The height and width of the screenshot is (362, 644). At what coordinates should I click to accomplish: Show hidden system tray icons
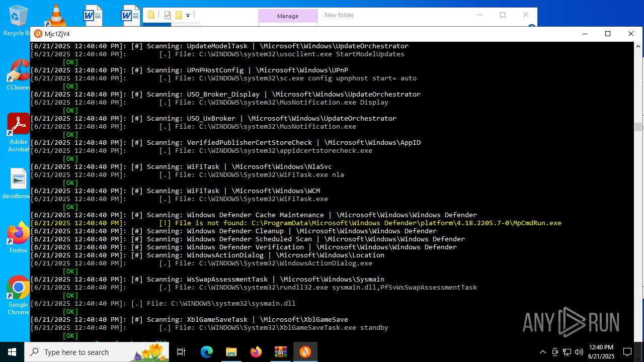point(542,352)
